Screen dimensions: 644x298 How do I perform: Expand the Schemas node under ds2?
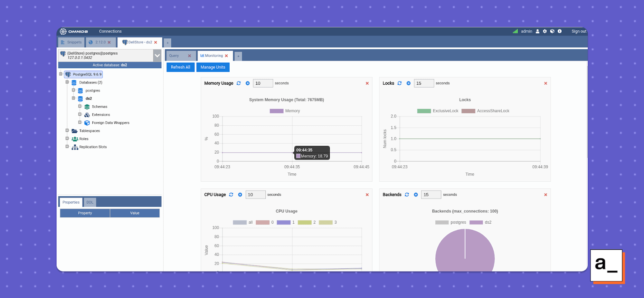[80, 106]
